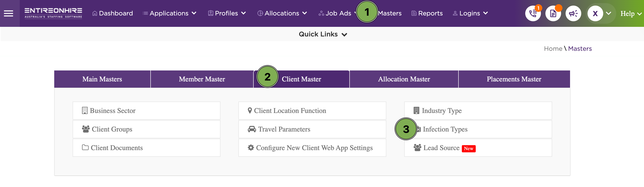
Task: Open the Help dropdown
Action: click(631, 14)
